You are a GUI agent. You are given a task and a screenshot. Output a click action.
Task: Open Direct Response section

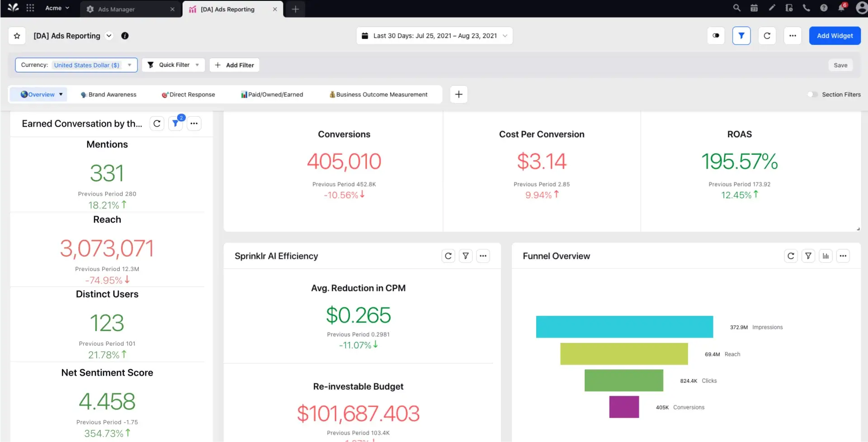(189, 95)
